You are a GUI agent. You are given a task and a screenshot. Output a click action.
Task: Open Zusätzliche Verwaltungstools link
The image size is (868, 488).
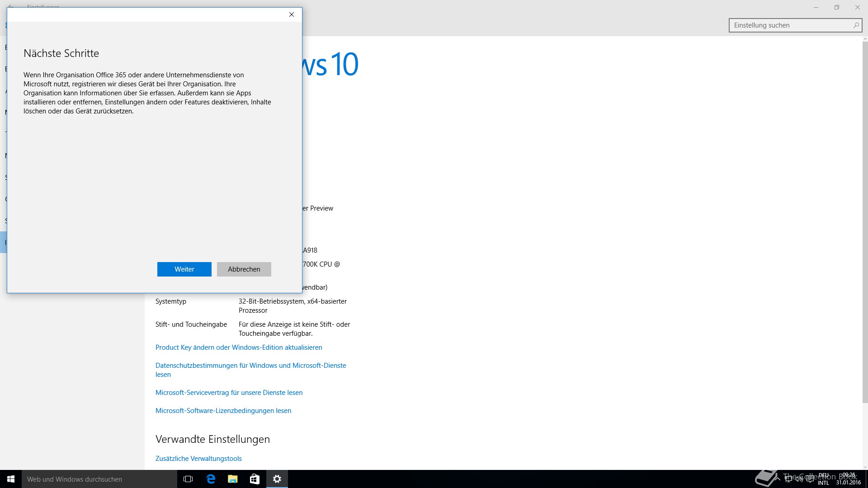click(198, 459)
